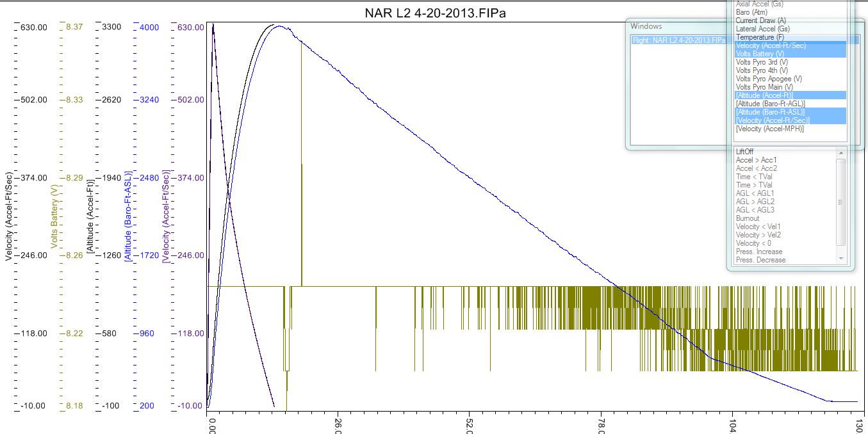Select Volts Pyro Apogee (V) channel
This screenshot has height=434, width=868.
[x=769, y=79]
